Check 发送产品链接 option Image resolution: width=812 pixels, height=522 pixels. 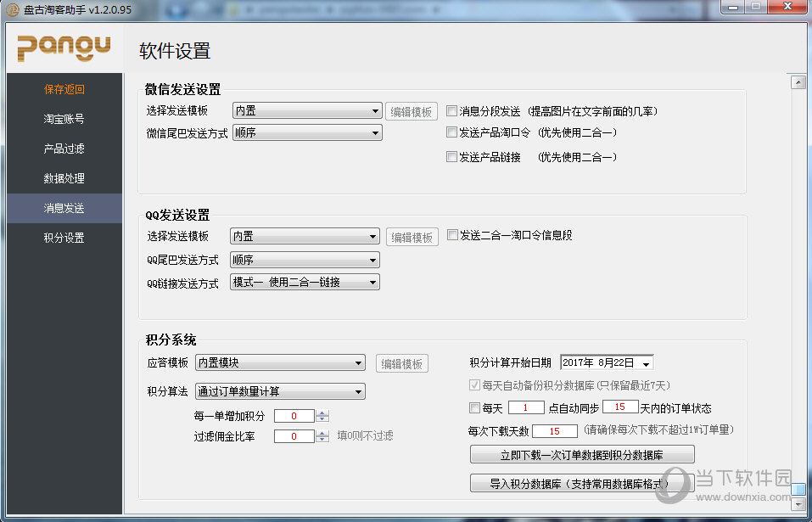(451, 156)
